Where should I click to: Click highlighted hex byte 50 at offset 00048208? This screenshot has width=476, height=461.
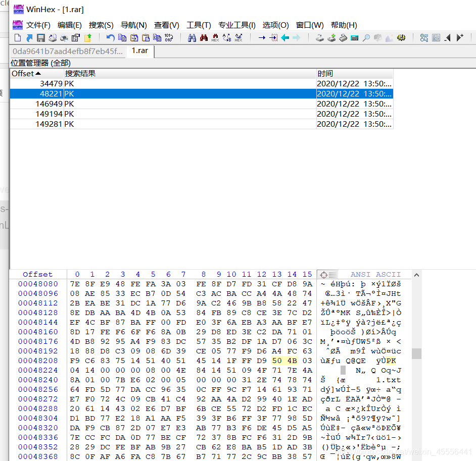pos(277,361)
